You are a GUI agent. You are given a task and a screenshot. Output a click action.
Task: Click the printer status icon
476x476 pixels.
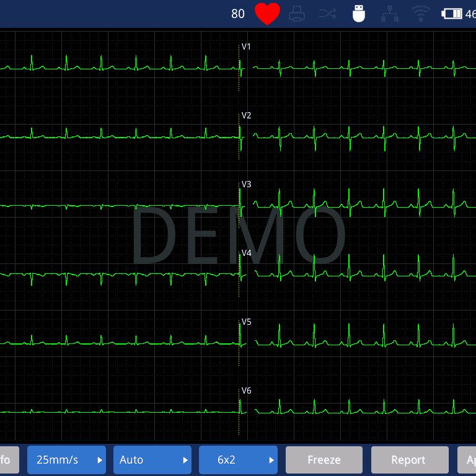[x=297, y=14]
